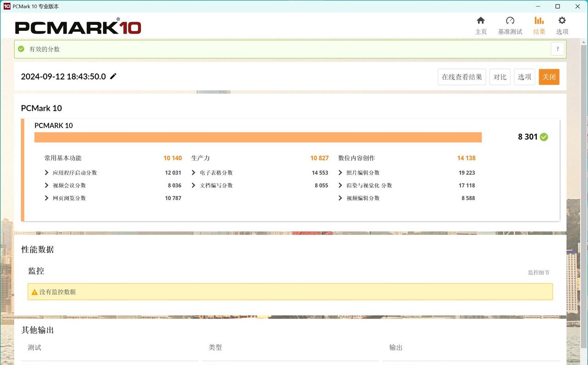Click the 性能数据 section heading

(38, 250)
